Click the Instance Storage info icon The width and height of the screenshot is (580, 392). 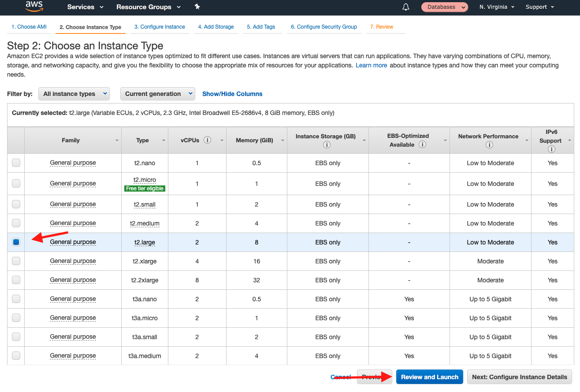point(327,144)
